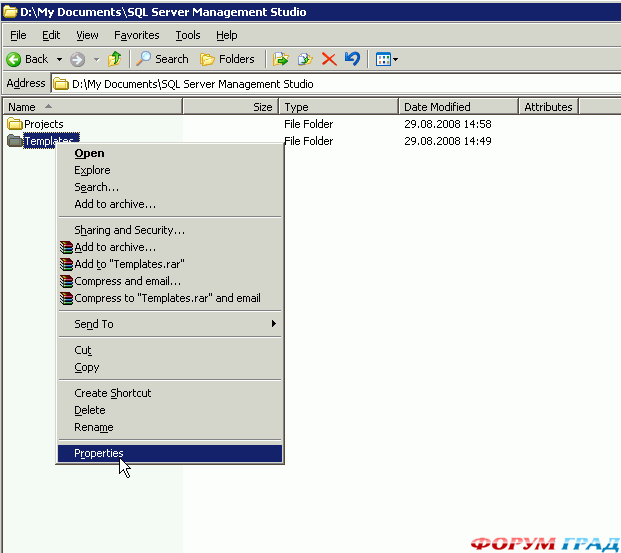This screenshot has width=621, height=553.
Task: Click the Up one level folder icon
Action: pos(114,59)
